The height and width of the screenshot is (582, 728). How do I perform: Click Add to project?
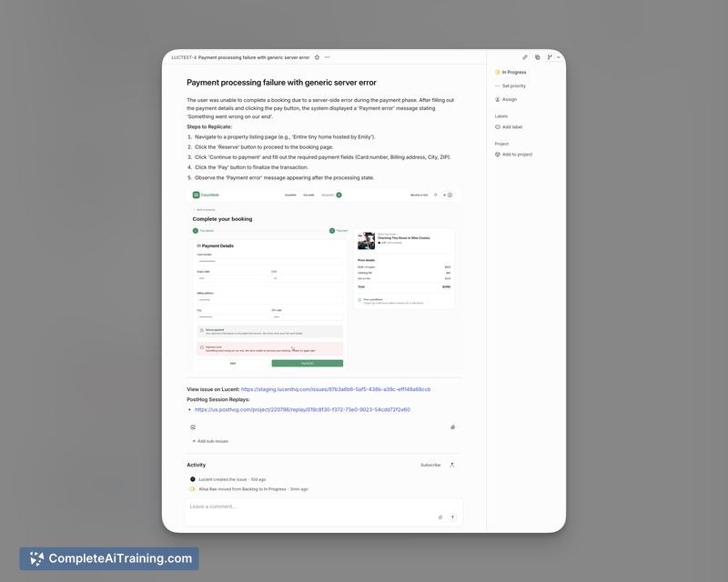(517, 154)
